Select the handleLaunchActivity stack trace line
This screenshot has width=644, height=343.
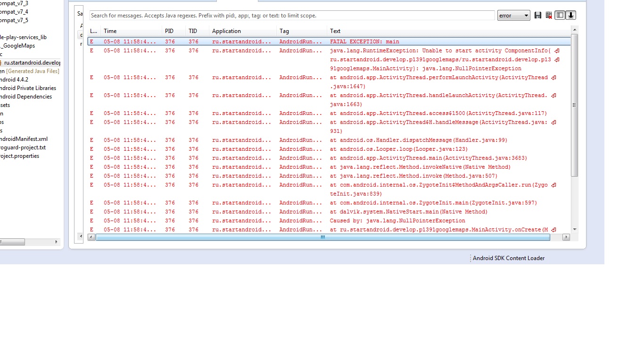[329, 99]
